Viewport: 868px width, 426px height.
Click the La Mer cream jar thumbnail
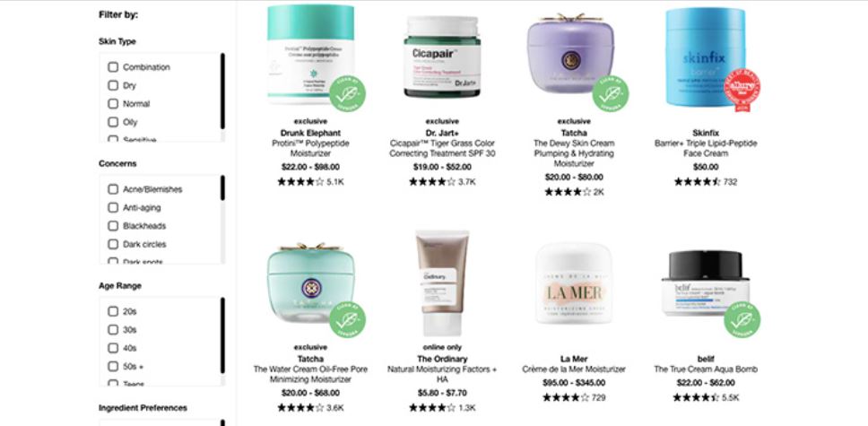[574, 283]
